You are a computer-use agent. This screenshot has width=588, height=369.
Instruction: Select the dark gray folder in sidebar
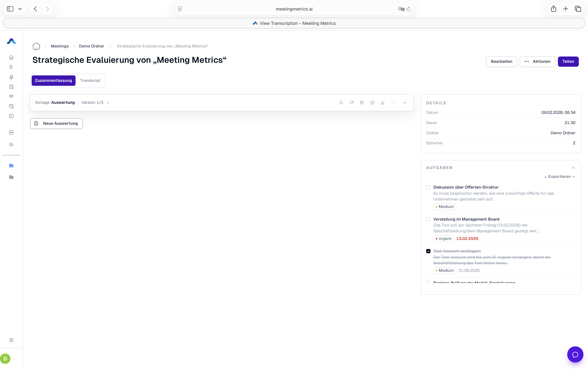[x=11, y=177]
